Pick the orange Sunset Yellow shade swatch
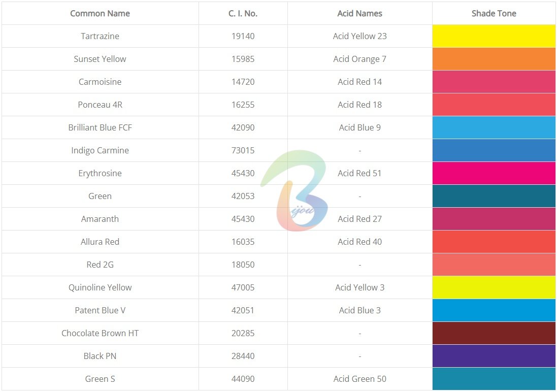Viewport: 557px width, 392px height. [x=494, y=59]
